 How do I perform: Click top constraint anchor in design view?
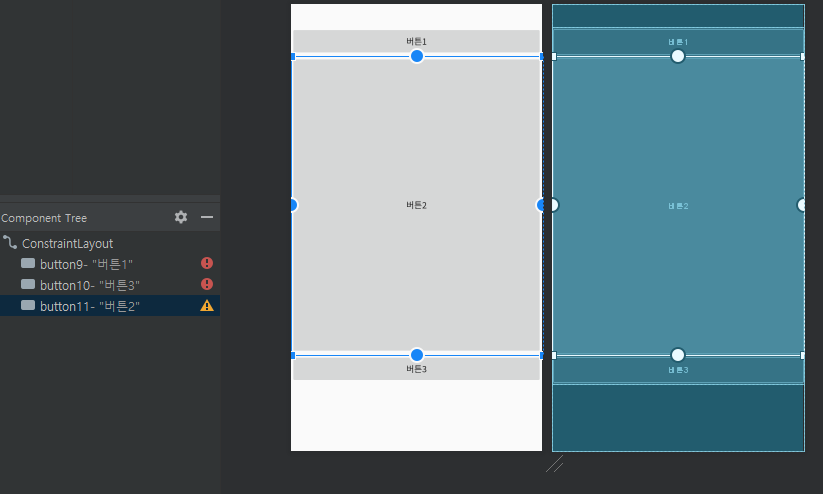(417, 56)
